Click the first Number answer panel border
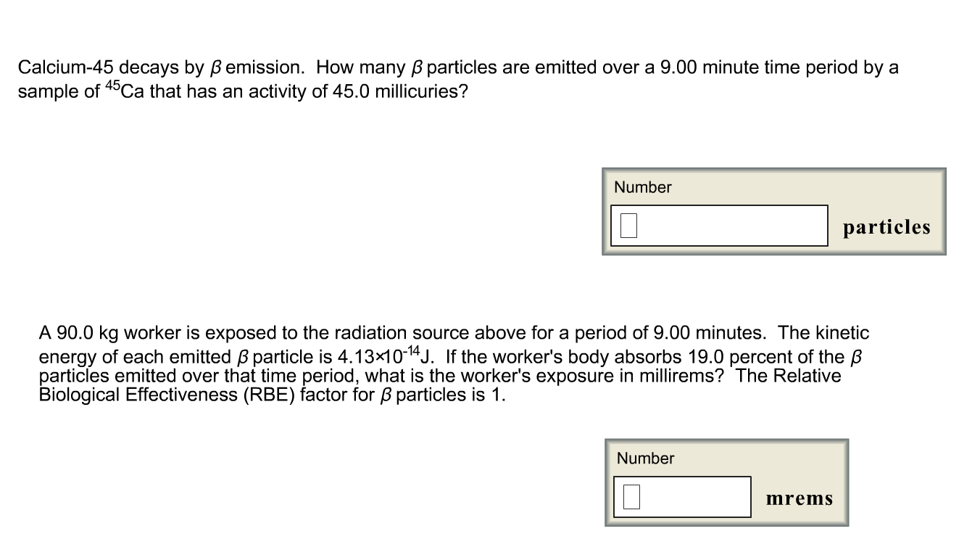This screenshot has height=547, width=980. tap(773, 171)
